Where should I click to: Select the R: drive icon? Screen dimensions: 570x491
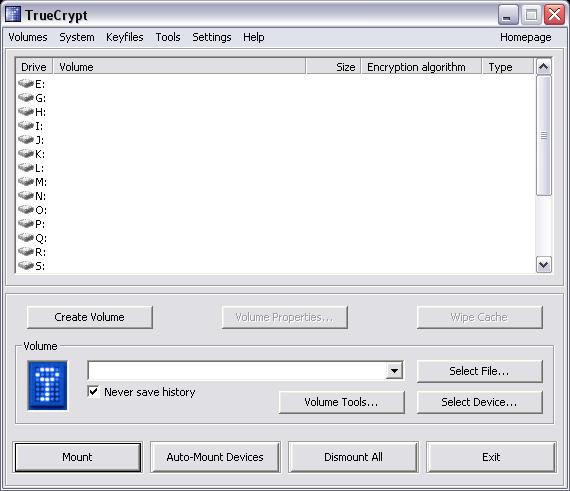pyautogui.click(x=26, y=251)
